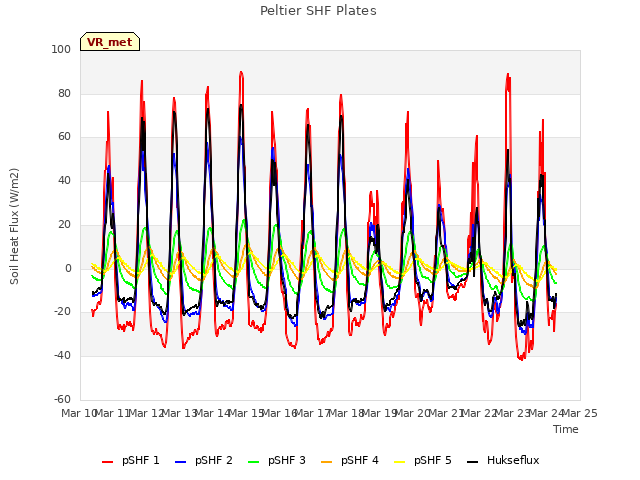Screen dimensions: 640x480
Task: Click the 80 y-axis tick label
Action: tap(64, 93)
